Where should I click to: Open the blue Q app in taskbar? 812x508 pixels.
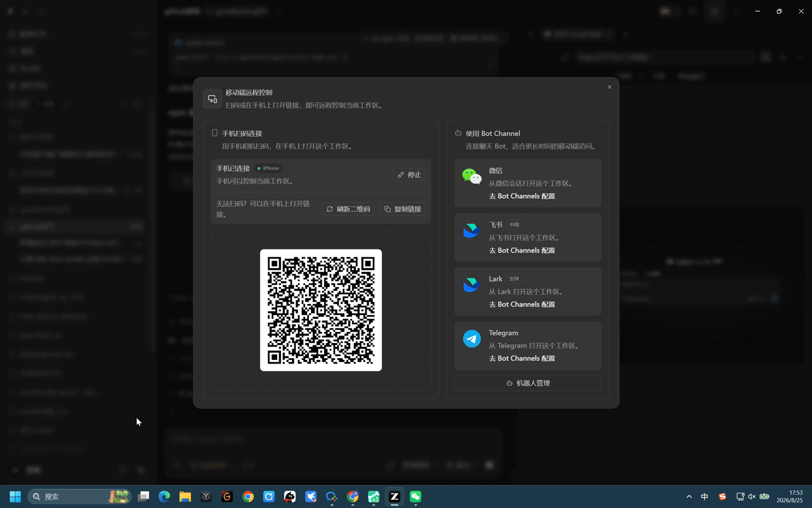(x=269, y=497)
